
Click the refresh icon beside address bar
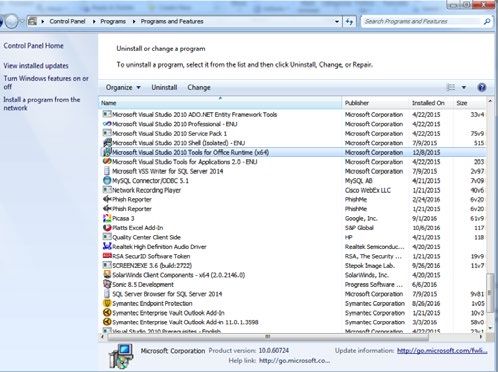point(349,21)
